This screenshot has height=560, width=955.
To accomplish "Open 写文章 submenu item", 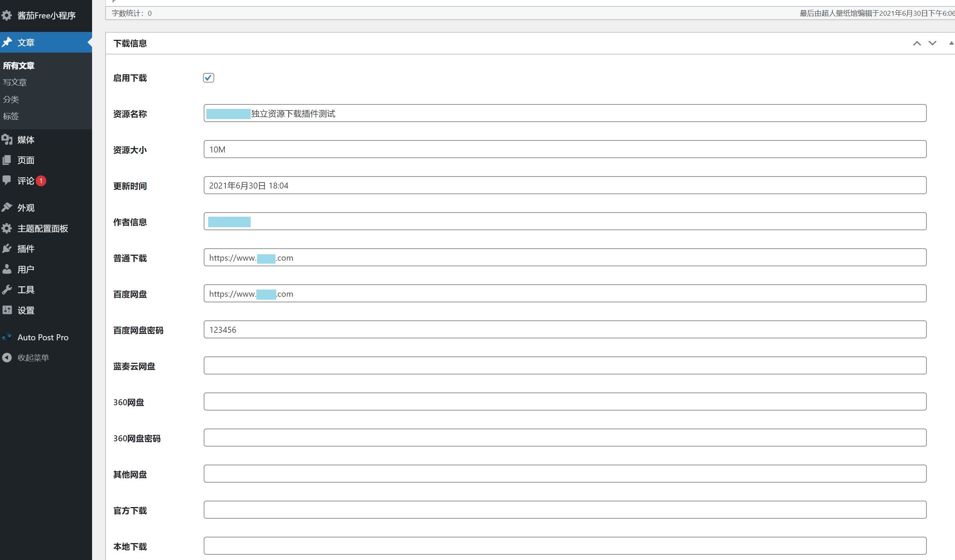I will [x=15, y=82].
